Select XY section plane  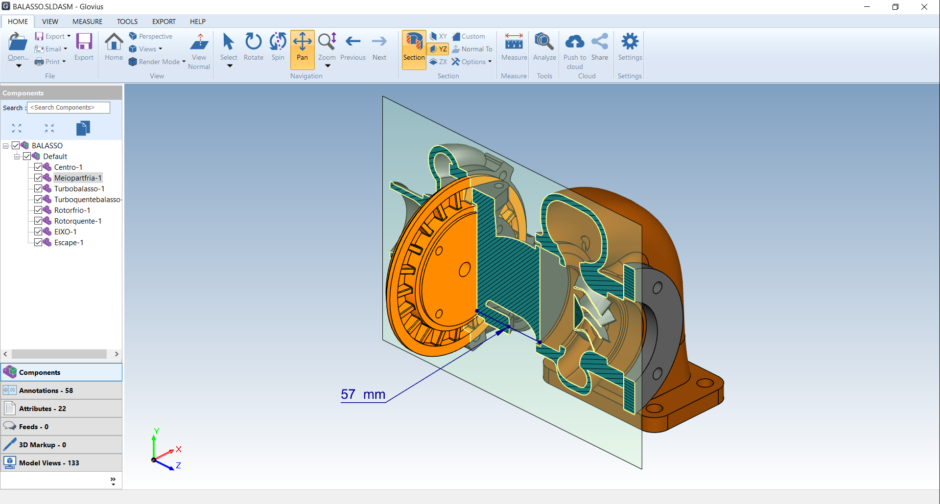439,37
